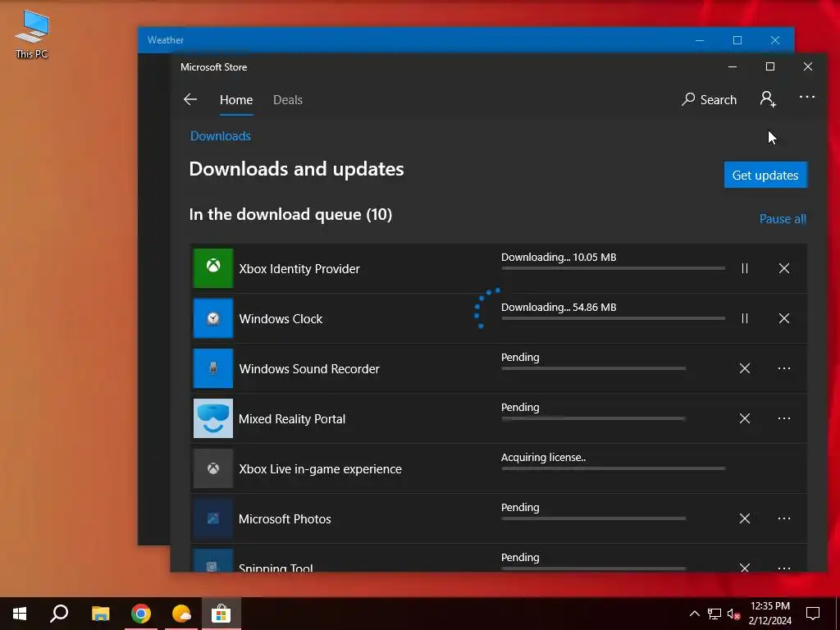840x630 pixels.
Task: Go back with the Store back arrow
Action: click(190, 99)
